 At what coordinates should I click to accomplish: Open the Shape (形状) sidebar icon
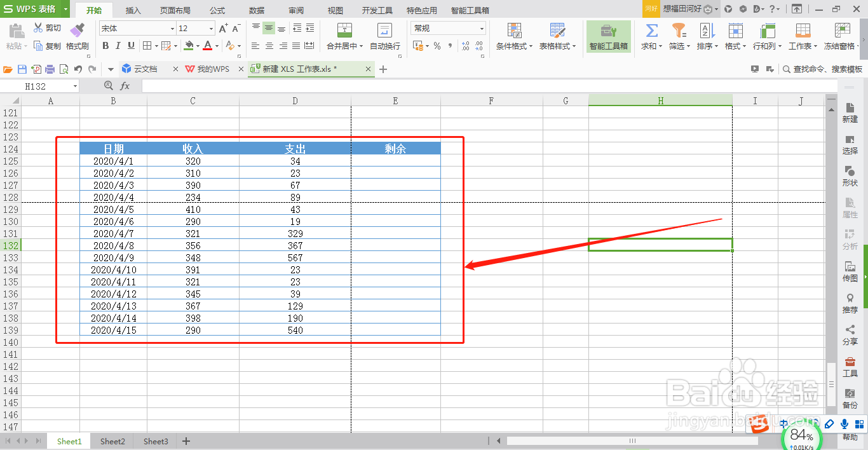point(850,172)
